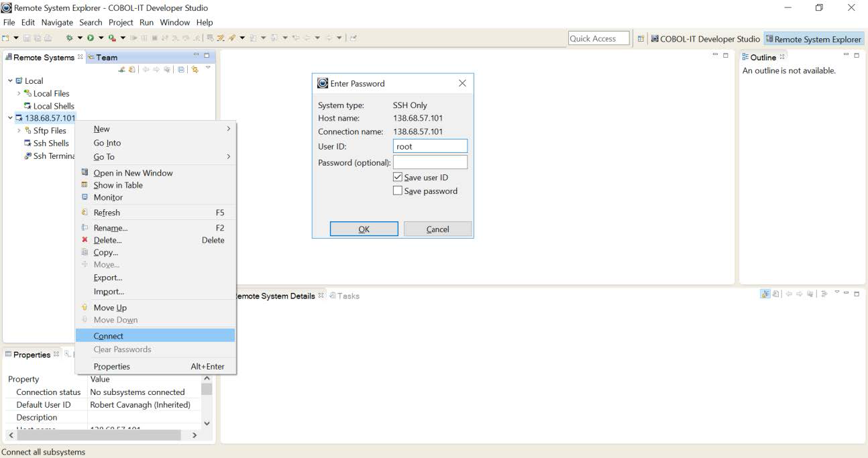Uncheck the Save user ID checkbox
This screenshot has width=868, height=458.
tap(398, 178)
